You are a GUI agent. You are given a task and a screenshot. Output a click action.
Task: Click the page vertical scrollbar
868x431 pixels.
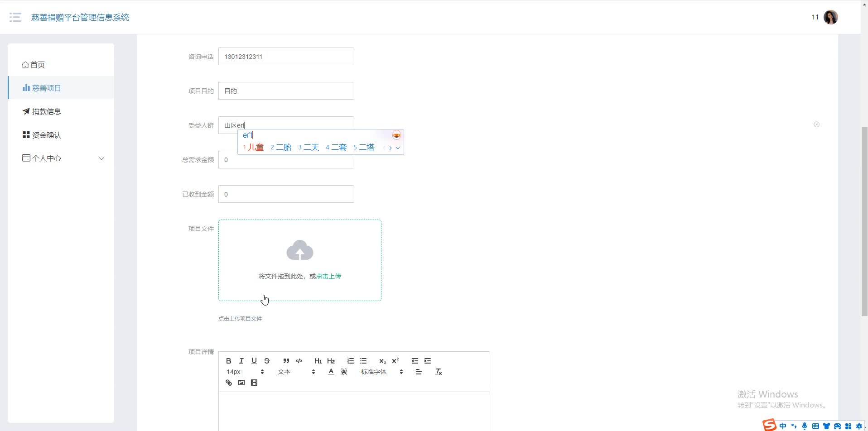864,221
